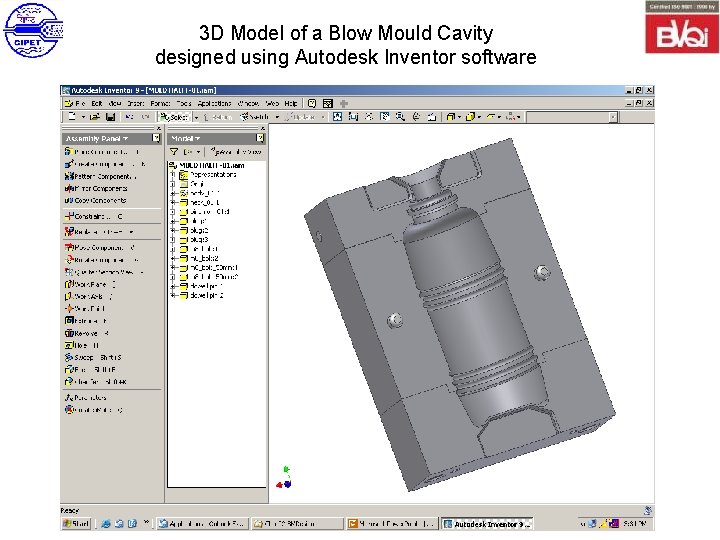Click the Sketch toolbar button

(255, 117)
